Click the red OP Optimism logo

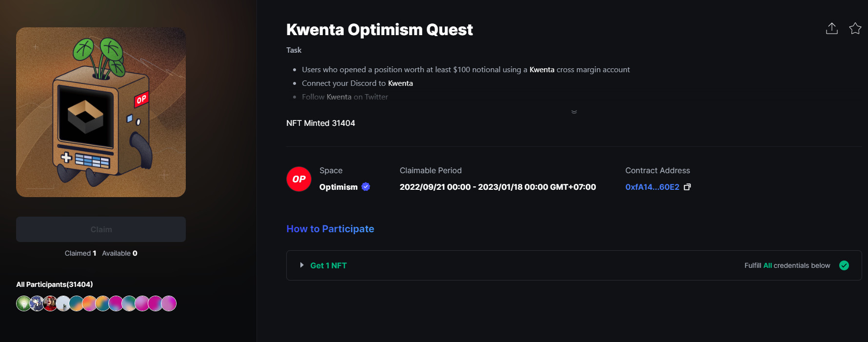(299, 179)
